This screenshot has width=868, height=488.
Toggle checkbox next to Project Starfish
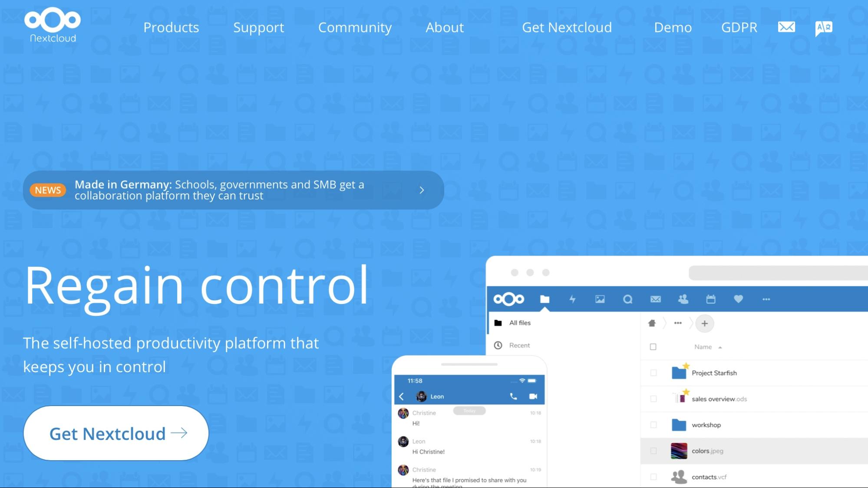point(653,373)
